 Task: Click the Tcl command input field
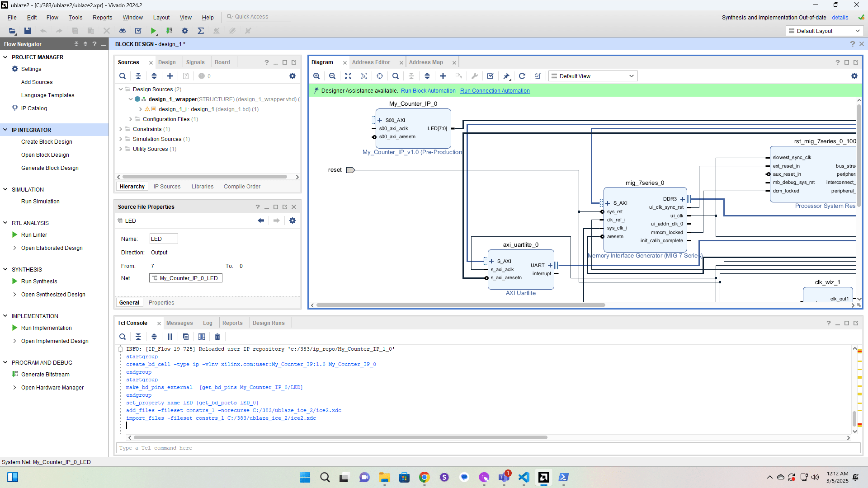[487, 448]
